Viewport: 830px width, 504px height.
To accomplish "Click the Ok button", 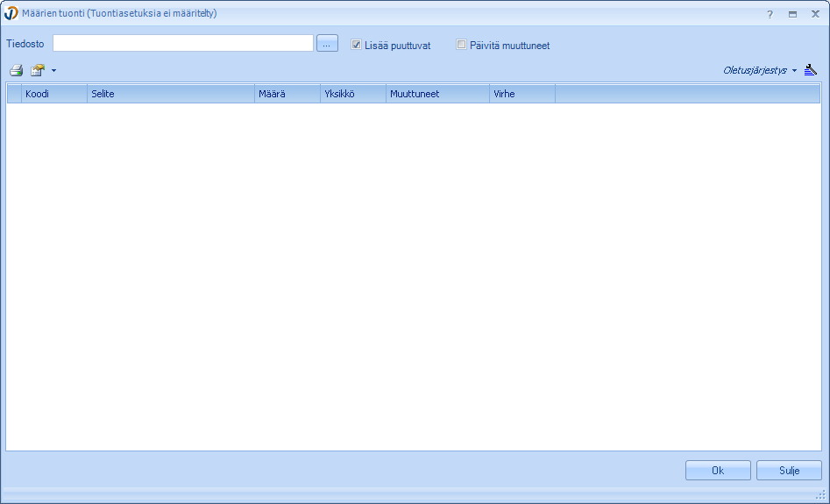I will [x=718, y=470].
